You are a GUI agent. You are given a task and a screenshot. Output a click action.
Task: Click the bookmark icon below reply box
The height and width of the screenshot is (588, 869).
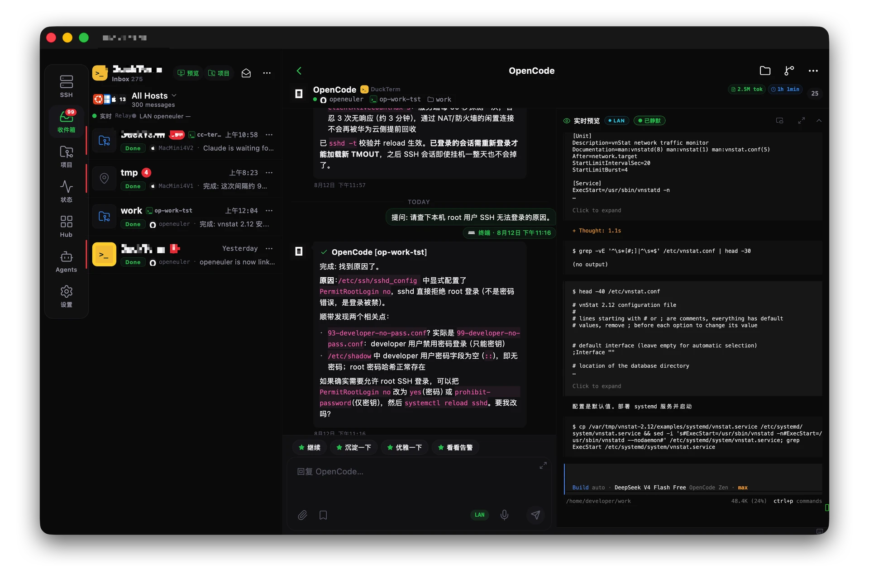click(323, 515)
